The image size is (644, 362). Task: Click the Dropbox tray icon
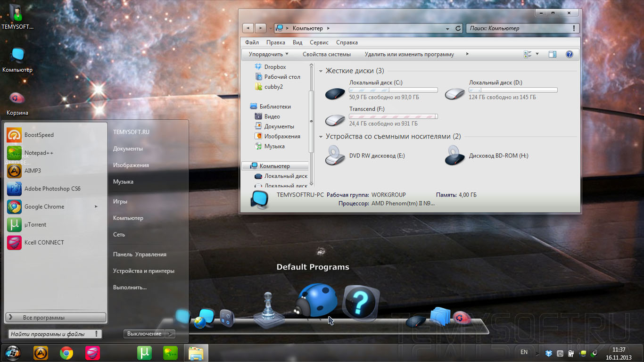point(549,353)
